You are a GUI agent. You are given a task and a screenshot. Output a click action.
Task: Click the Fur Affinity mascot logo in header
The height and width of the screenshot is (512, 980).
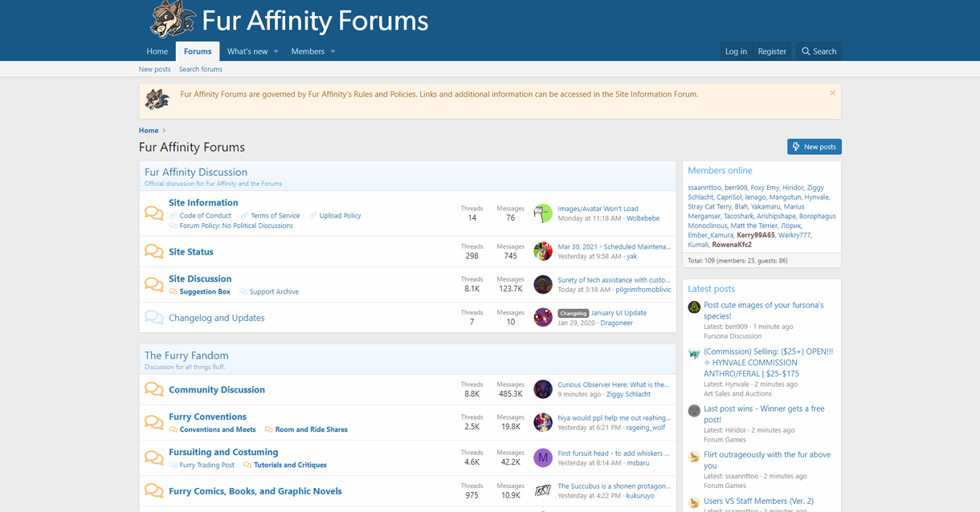click(x=174, y=19)
